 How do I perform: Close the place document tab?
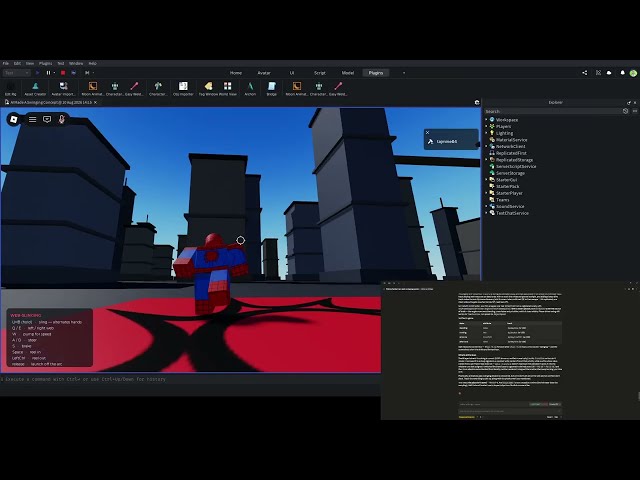[x=96, y=102]
